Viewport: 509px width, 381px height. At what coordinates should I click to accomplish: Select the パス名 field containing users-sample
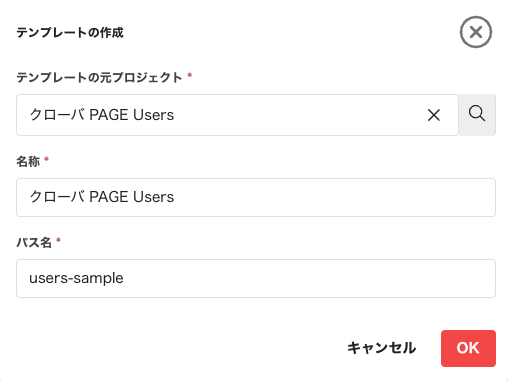coord(256,278)
